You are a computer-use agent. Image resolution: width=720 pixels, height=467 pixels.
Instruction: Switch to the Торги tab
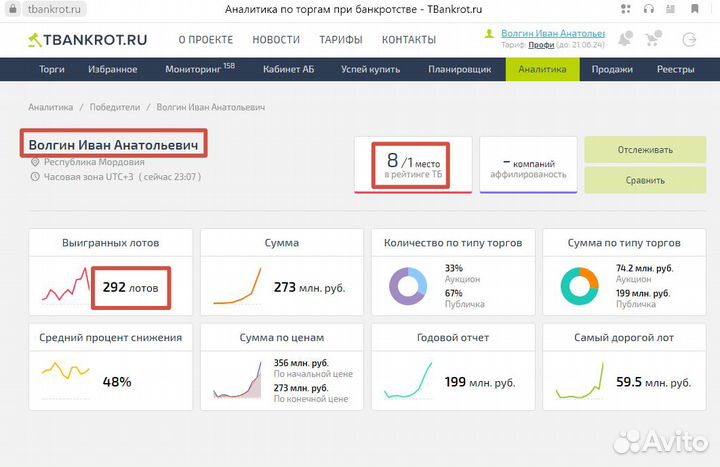click(x=52, y=70)
